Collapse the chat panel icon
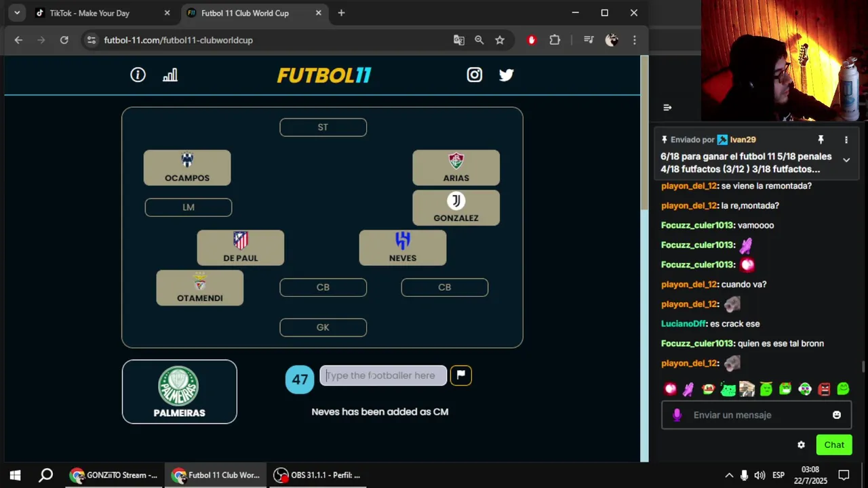The width and height of the screenshot is (868, 488). 667,107
